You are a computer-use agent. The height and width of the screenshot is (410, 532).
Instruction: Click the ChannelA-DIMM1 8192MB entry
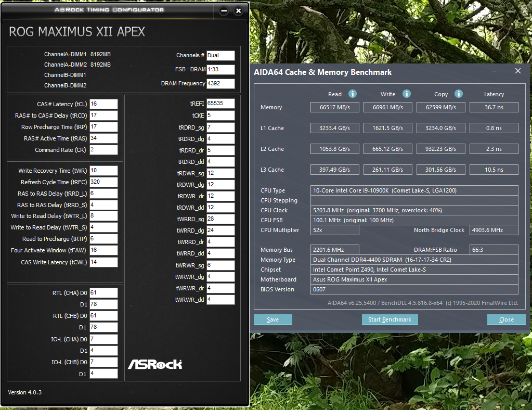77,54
